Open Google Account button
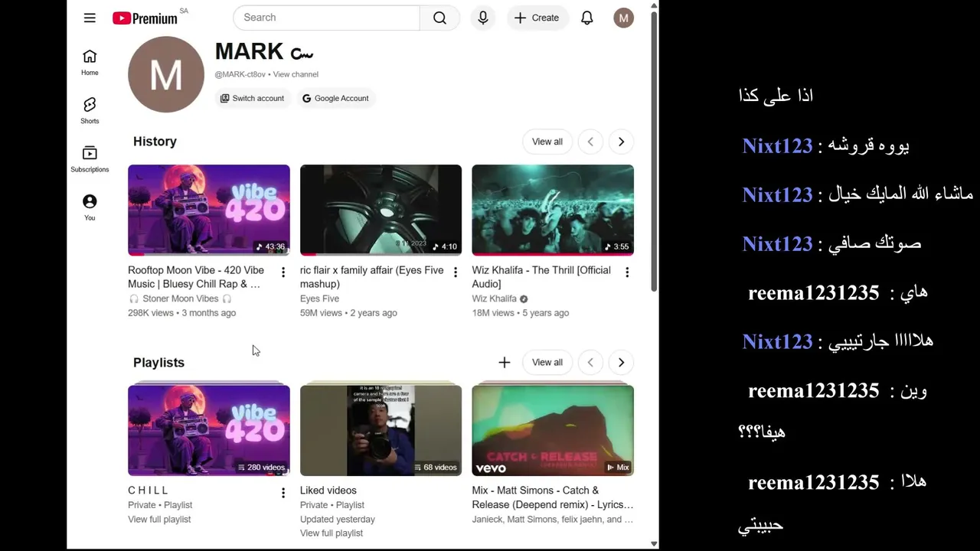This screenshot has height=551, width=980. (335, 98)
